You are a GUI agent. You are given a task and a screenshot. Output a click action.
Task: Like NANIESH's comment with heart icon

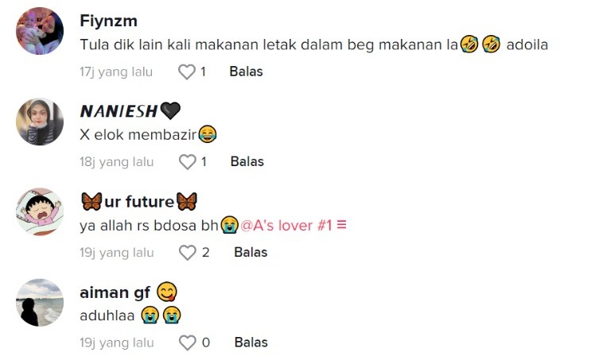click(x=187, y=162)
